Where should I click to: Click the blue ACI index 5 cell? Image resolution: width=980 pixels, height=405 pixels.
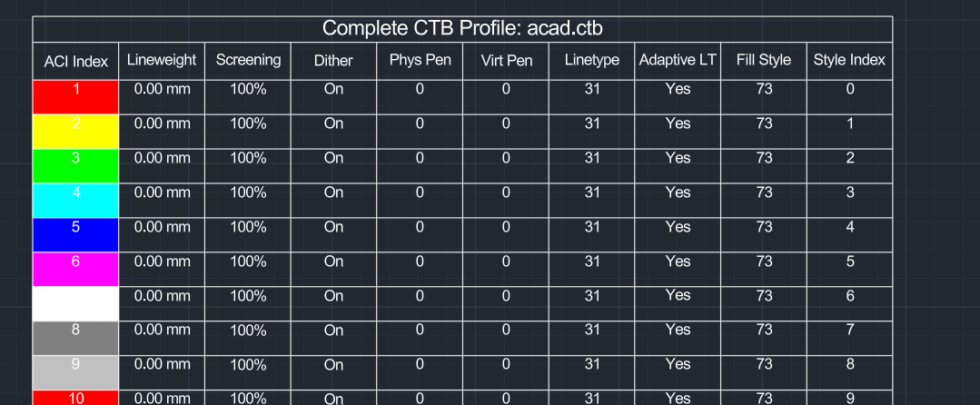75,234
